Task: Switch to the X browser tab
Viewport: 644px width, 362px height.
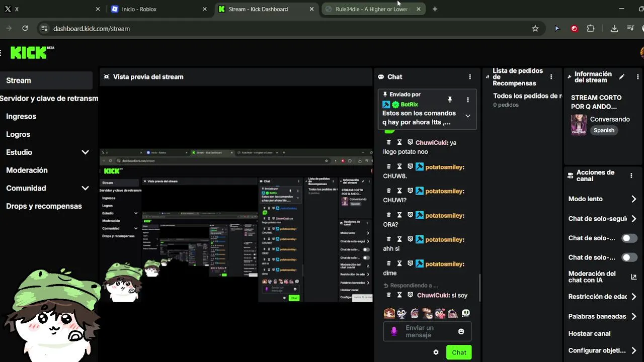Action: (x=53, y=9)
